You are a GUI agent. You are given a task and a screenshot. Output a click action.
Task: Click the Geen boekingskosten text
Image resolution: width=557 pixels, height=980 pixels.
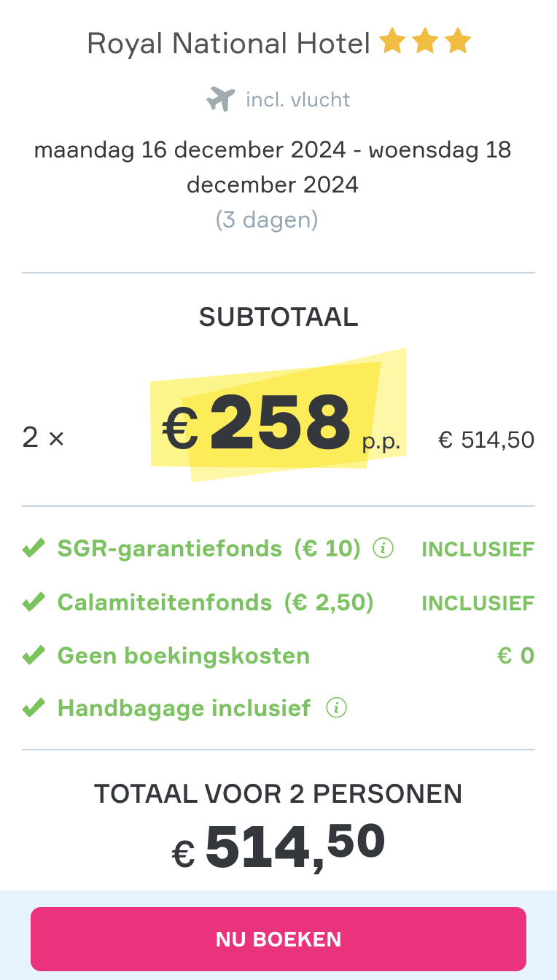click(x=184, y=656)
